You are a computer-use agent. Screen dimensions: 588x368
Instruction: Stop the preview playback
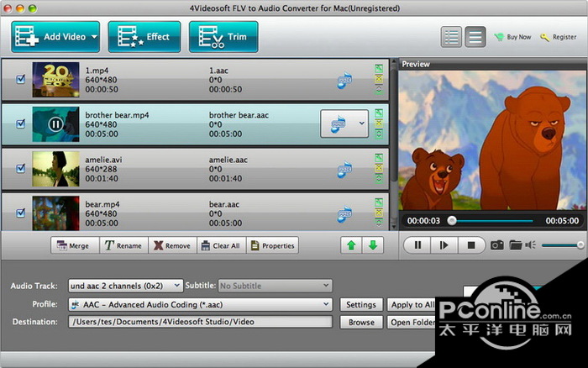point(471,245)
